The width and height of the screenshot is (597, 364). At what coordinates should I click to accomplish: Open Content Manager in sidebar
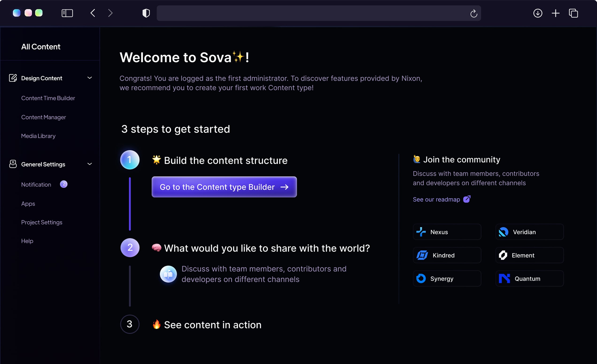(44, 117)
